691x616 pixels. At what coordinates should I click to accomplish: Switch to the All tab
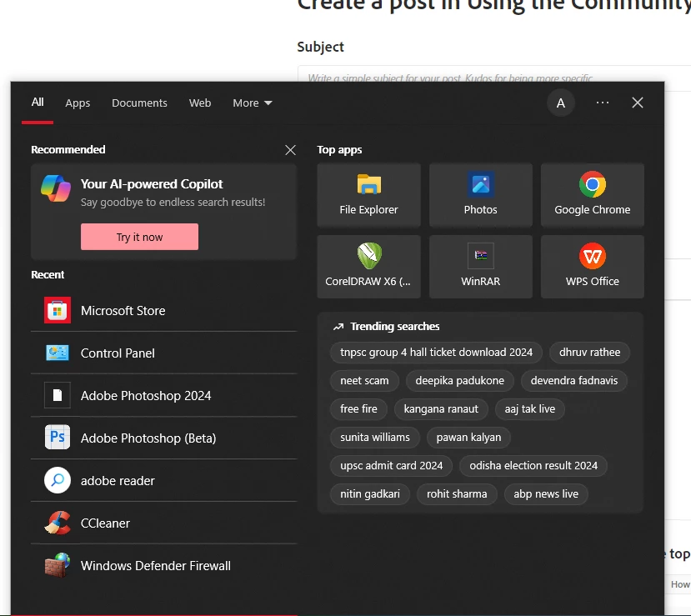click(x=38, y=103)
